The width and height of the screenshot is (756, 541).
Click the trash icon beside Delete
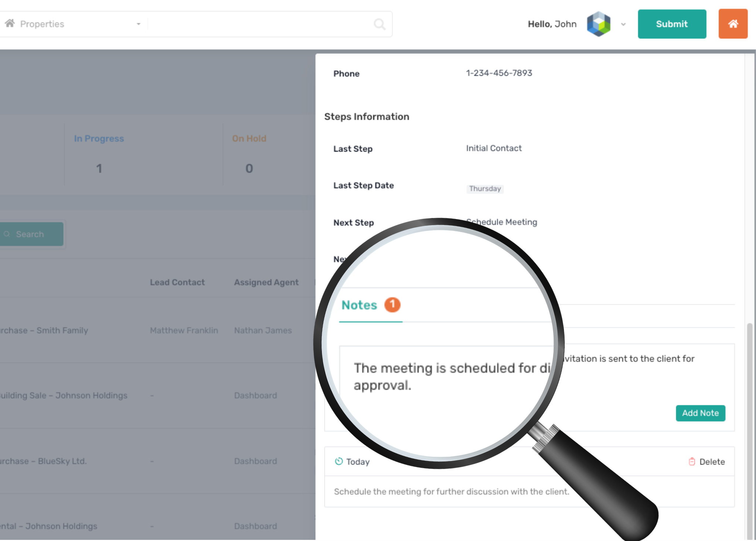[692, 462]
